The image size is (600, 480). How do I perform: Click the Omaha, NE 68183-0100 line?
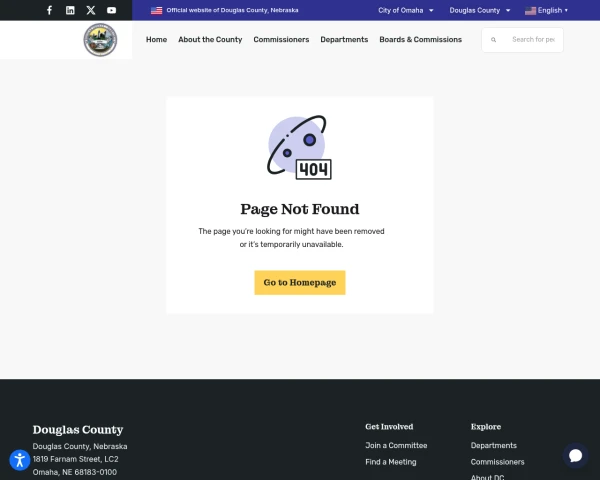pyautogui.click(x=75, y=472)
